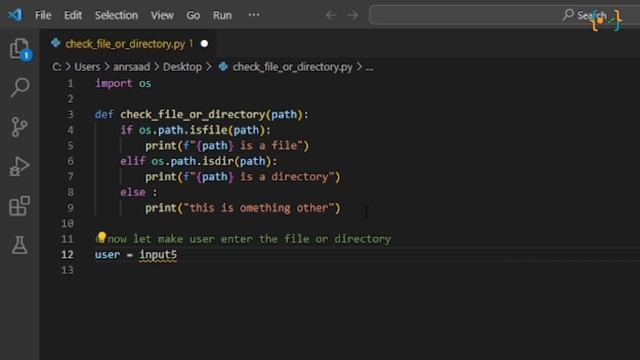The image size is (640, 360).
Task: Open the File menu
Action: point(43,16)
